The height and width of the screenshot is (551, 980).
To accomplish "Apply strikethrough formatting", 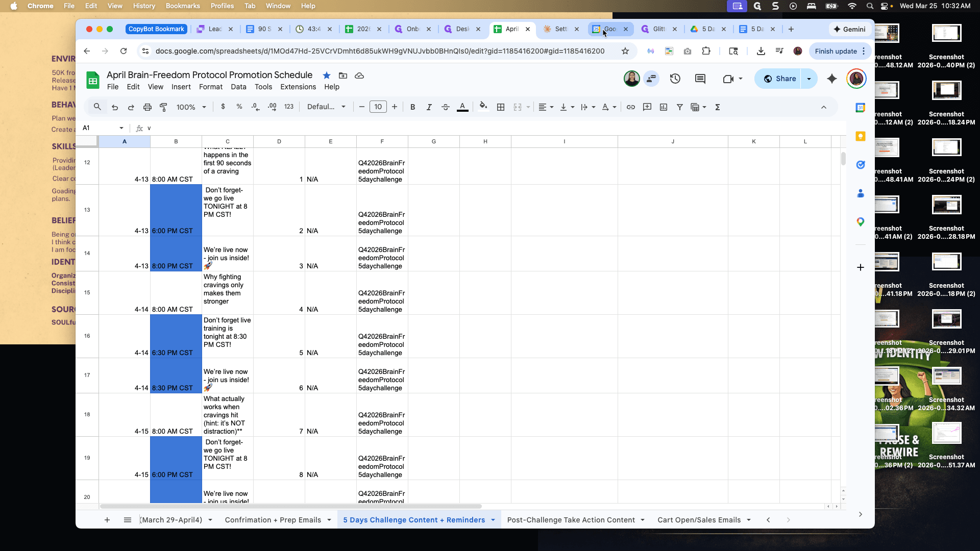I will pos(446,107).
